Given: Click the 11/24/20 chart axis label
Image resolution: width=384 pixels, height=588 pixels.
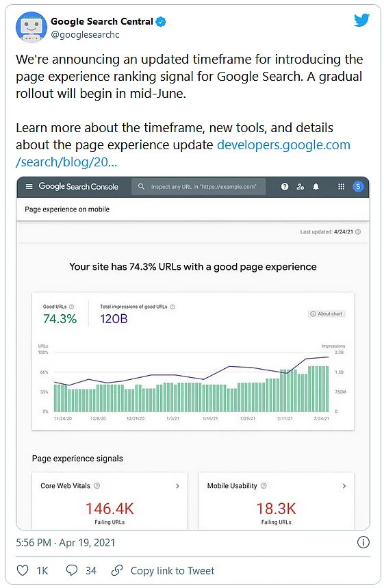Looking at the screenshot, I should coord(62,418).
